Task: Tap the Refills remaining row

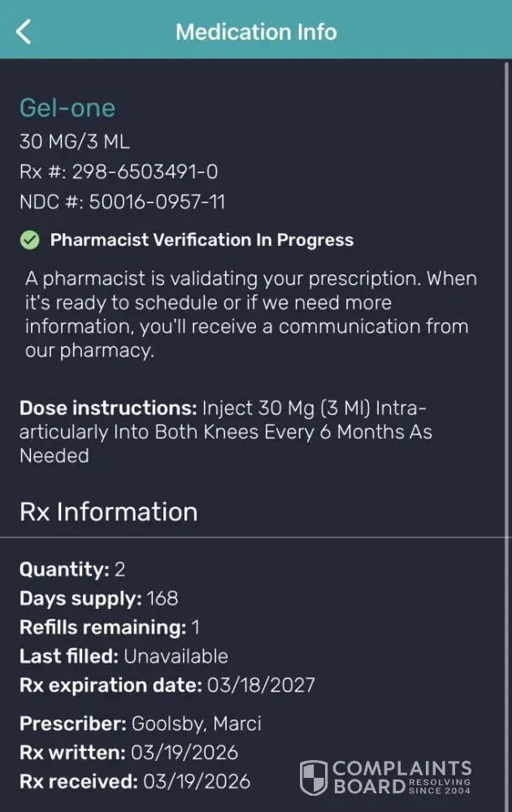Action: point(110,627)
